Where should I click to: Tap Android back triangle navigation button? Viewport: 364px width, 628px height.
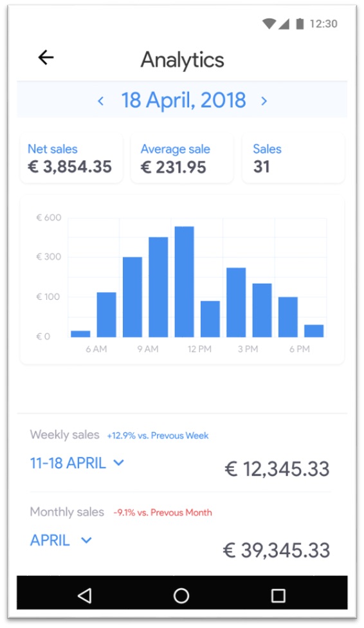[84, 596]
